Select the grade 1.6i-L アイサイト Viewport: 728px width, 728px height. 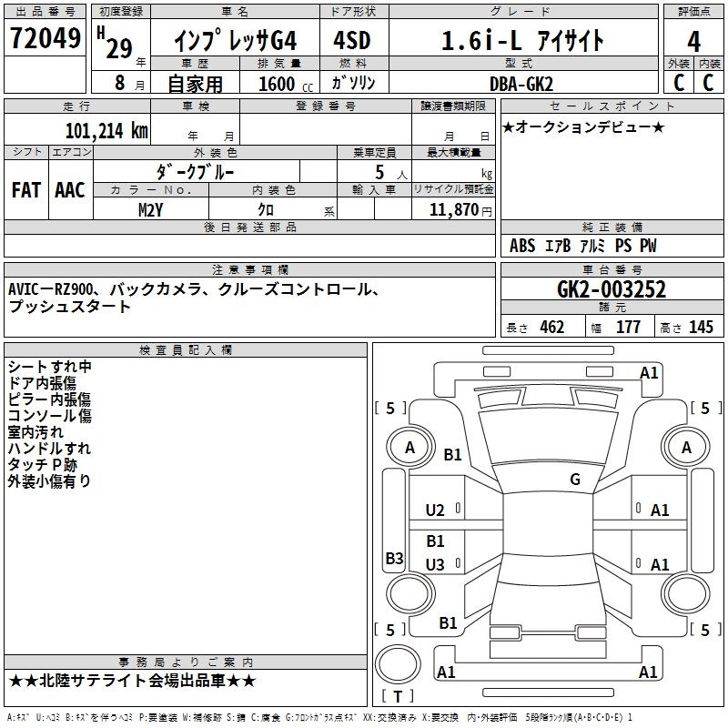click(x=522, y=40)
